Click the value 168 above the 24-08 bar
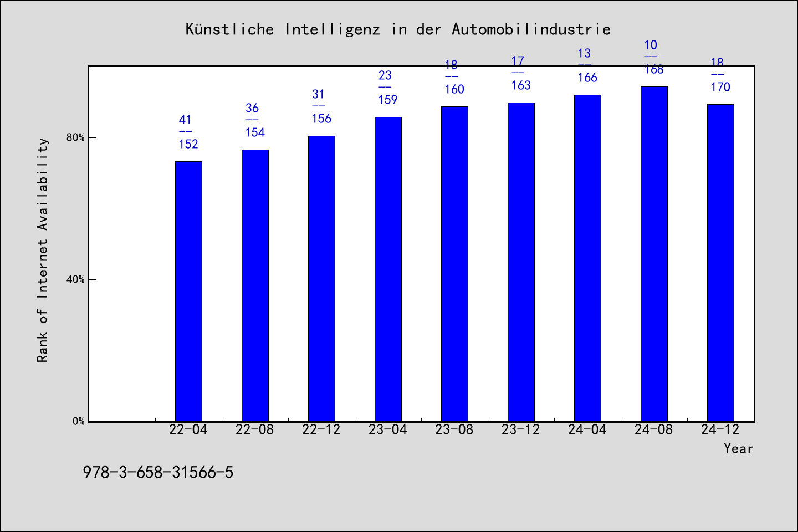This screenshot has width=798, height=532. [x=654, y=69]
